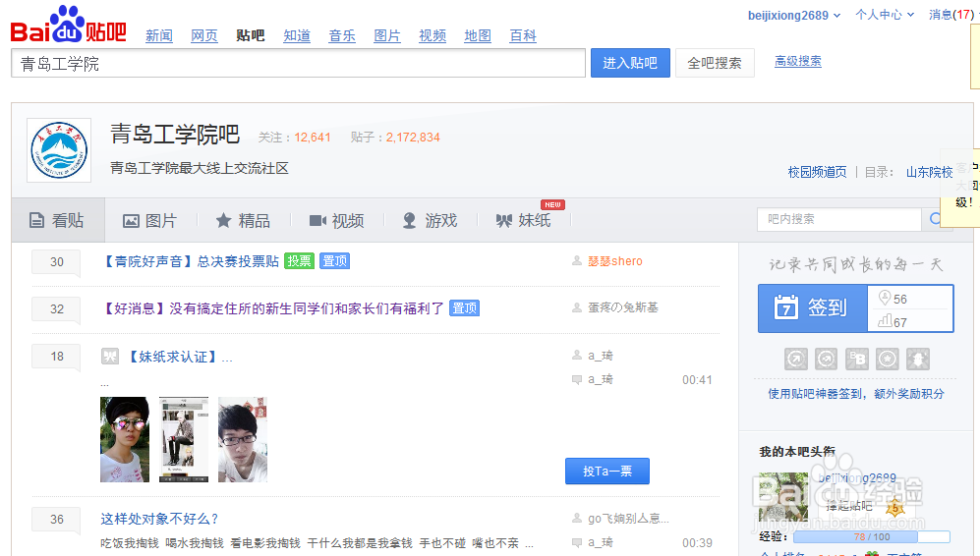Click the 签到 check-in button
This screenshot has height=556, width=980.
click(x=813, y=308)
